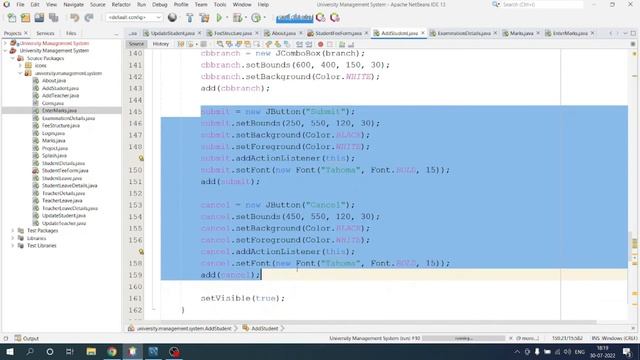Select UpdateTeacher.java in project tree

(64, 223)
